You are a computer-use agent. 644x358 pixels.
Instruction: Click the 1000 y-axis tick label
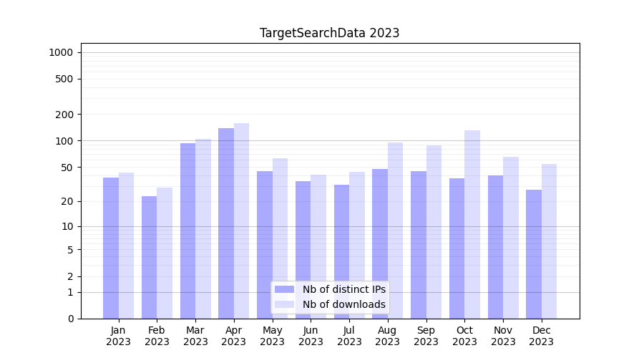(60, 52)
